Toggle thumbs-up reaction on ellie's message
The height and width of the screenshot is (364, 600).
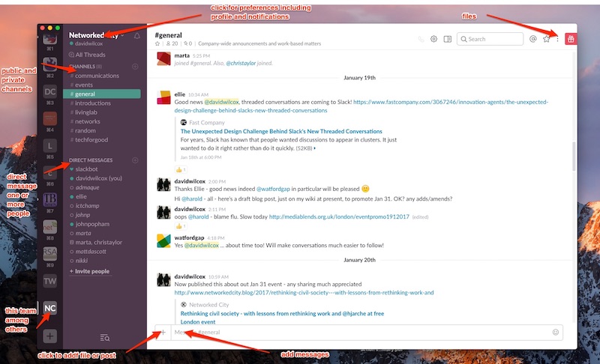pyautogui.click(x=181, y=169)
